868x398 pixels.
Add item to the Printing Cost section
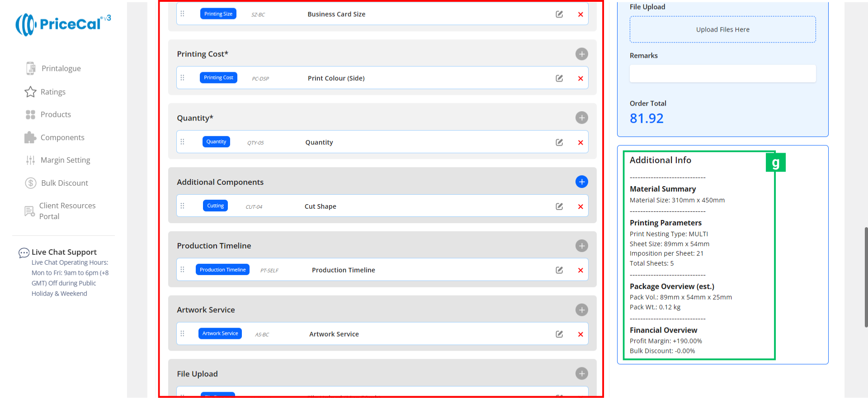coord(581,54)
